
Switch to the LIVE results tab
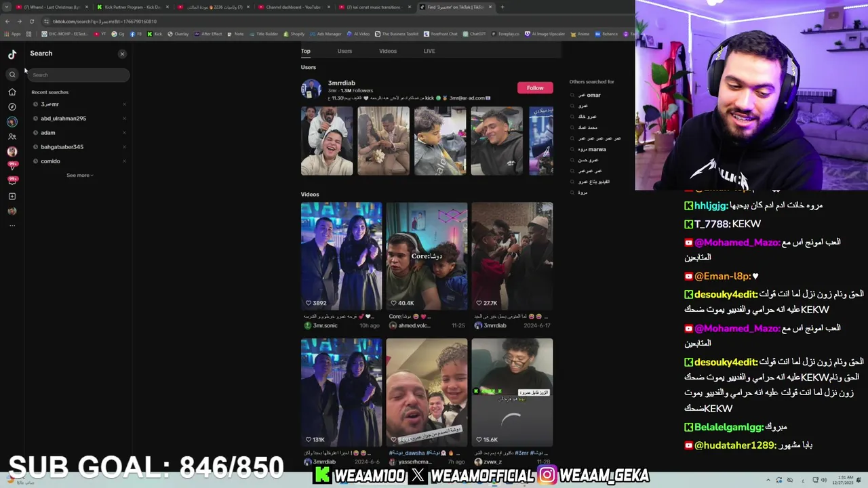point(429,51)
